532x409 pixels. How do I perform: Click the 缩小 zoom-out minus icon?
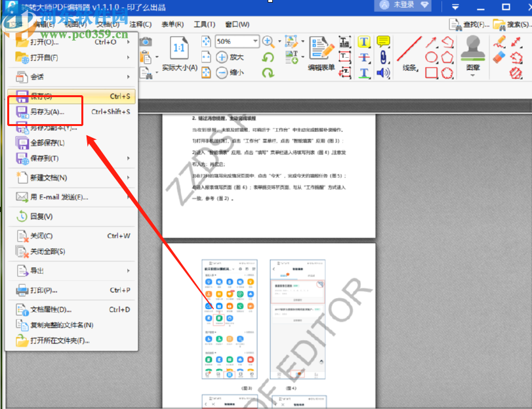coord(223,72)
